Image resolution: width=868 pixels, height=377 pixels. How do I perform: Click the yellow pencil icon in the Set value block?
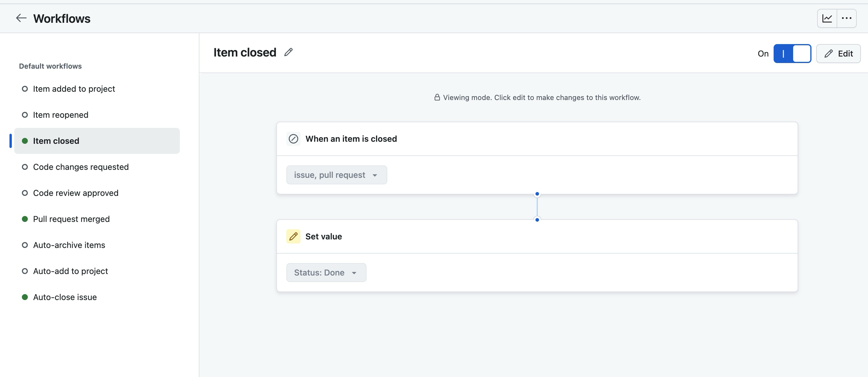coord(293,236)
